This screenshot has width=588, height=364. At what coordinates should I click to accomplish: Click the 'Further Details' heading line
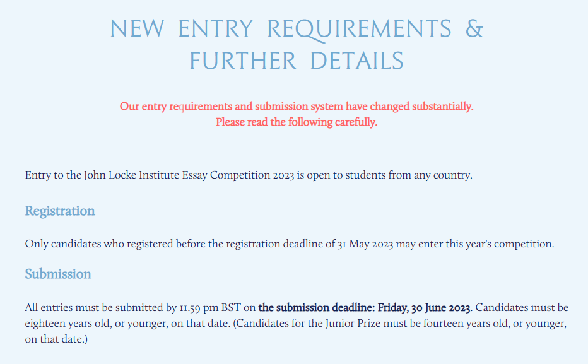click(297, 61)
